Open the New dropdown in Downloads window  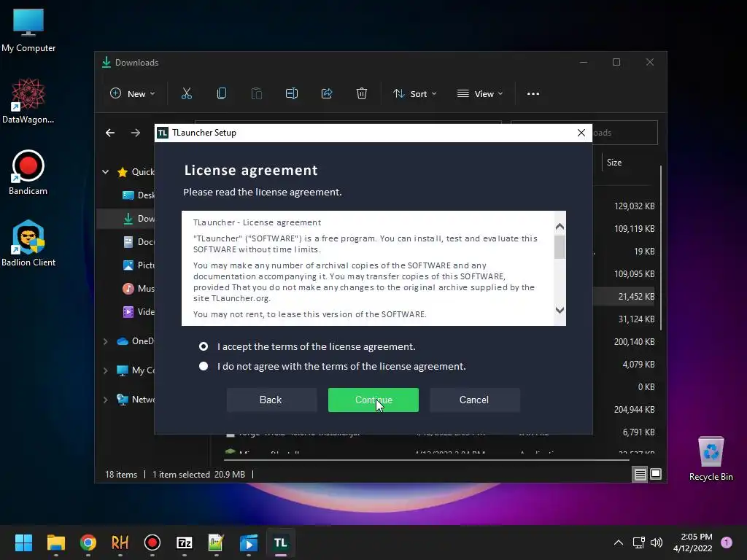pyautogui.click(x=133, y=94)
